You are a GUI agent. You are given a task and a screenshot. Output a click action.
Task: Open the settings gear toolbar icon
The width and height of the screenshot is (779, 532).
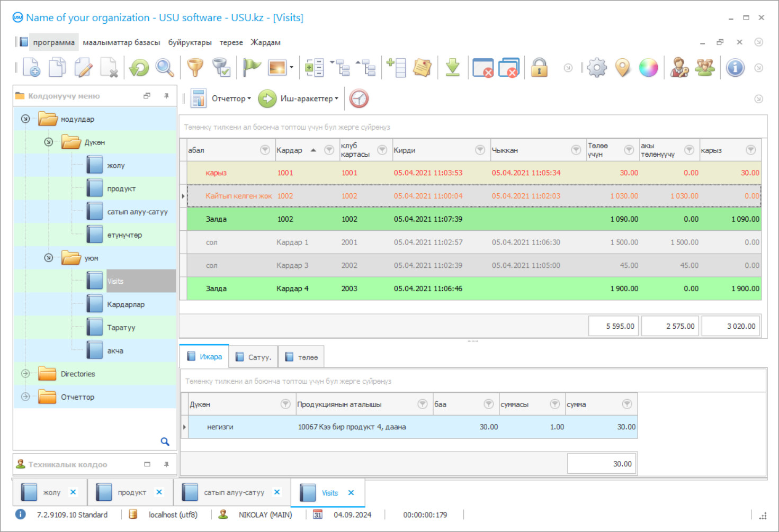[597, 68]
